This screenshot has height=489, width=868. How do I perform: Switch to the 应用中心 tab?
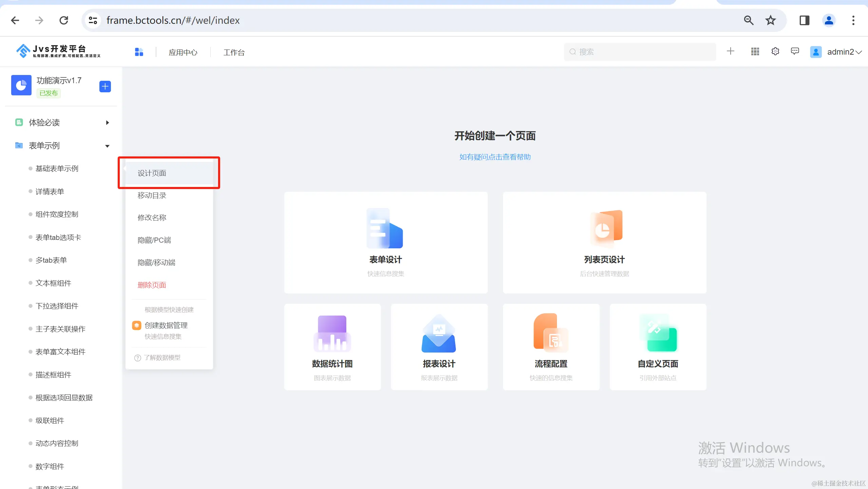click(183, 52)
